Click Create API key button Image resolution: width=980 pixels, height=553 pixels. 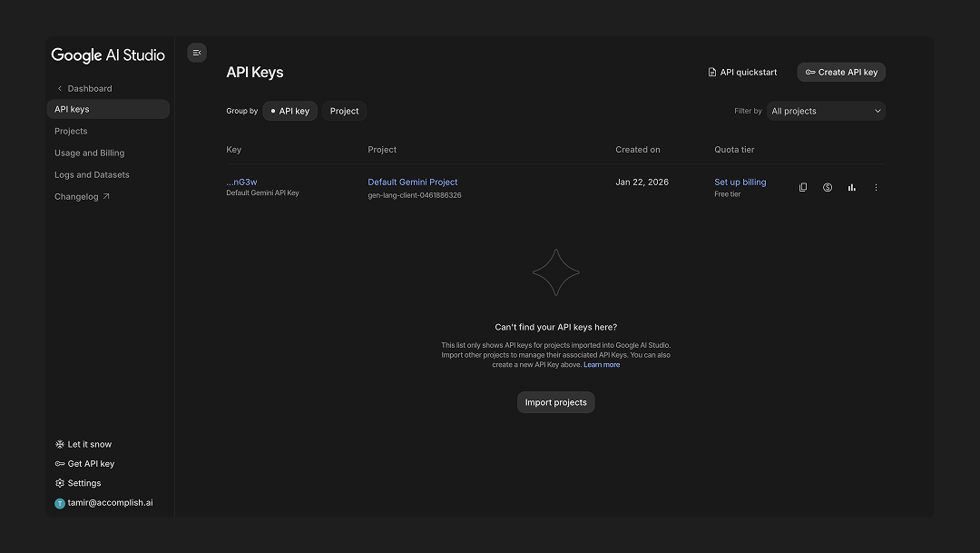click(x=841, y=72)
